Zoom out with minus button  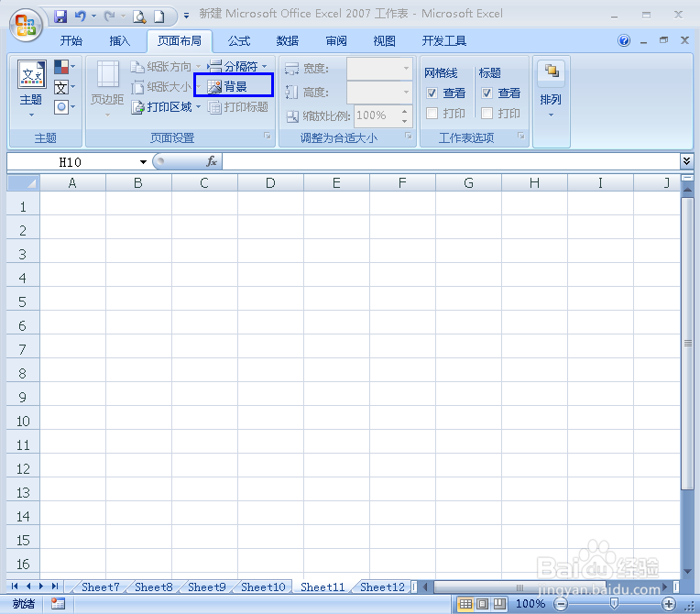click(561, 604)
